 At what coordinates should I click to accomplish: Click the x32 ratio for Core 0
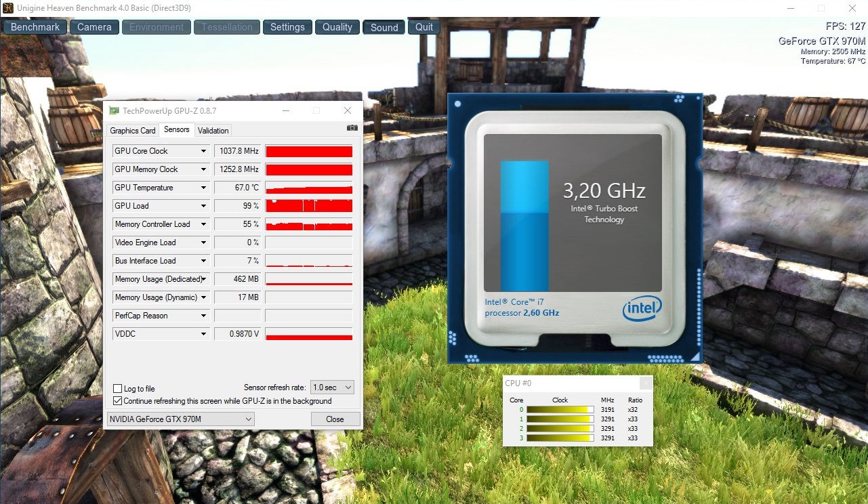click(x=632, y=410)
